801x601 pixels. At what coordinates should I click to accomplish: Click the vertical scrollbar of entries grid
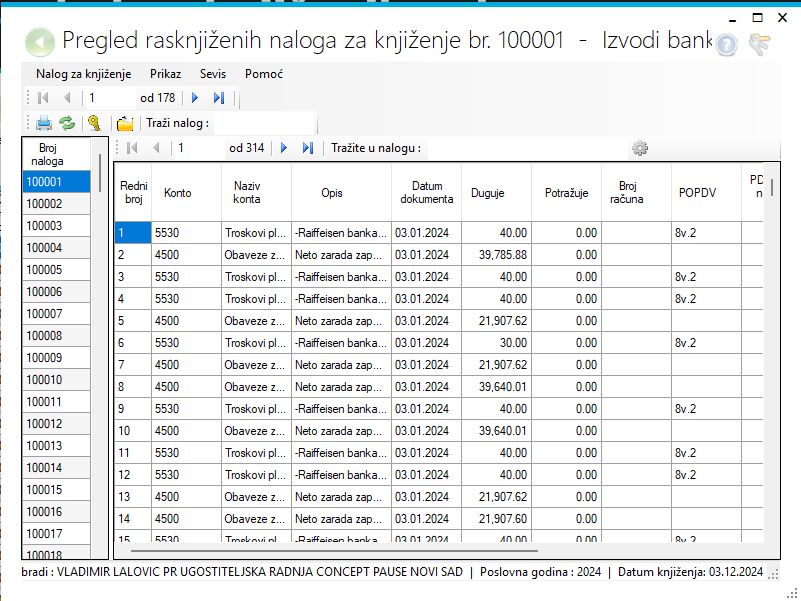click(x=772, y=187)
